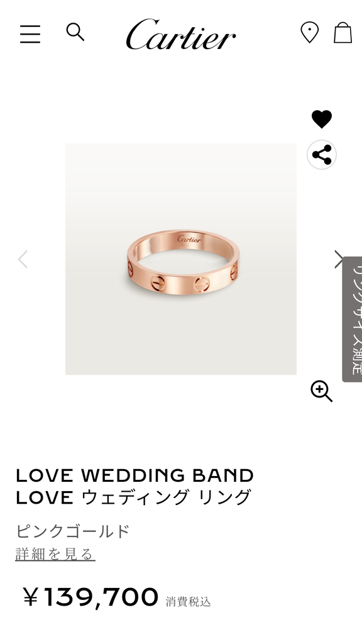
Task: Open the 詳細を見る details link
Action: [x=55, y=554]
